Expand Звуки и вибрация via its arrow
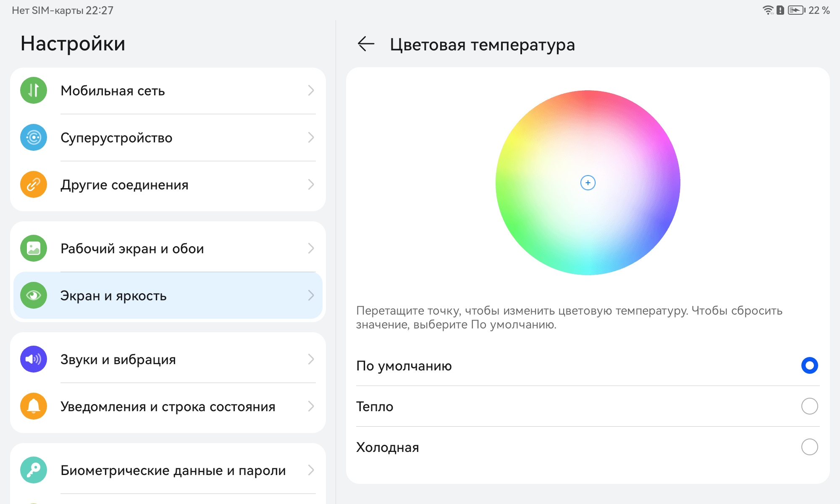The width and height of the screenshot is (840, 504). [x=311, y=359]
